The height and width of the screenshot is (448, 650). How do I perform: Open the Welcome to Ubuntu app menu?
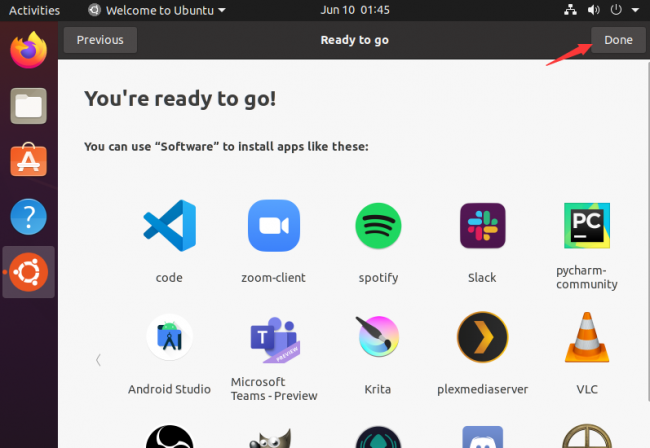157,10
